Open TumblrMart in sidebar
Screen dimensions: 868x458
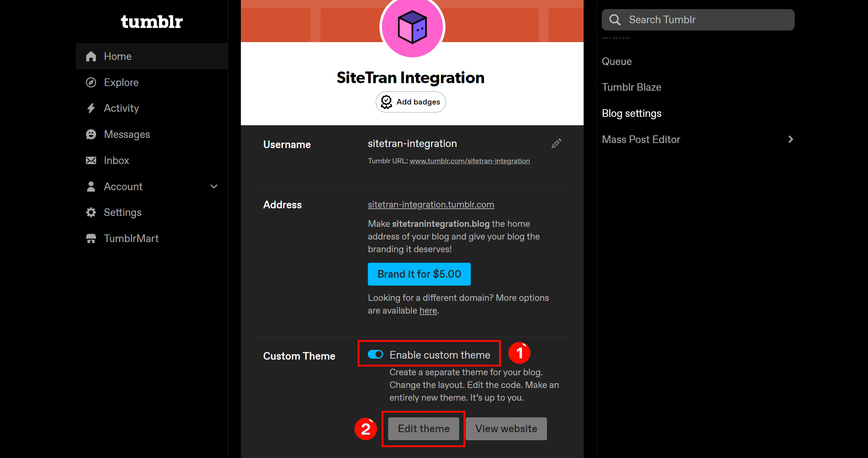tap(152, 238)
